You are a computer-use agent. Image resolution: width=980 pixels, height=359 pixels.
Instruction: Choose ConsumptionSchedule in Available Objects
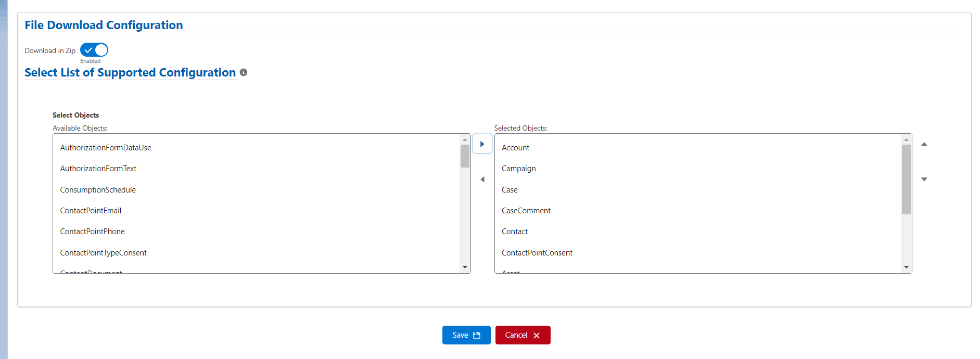[98, 190]
